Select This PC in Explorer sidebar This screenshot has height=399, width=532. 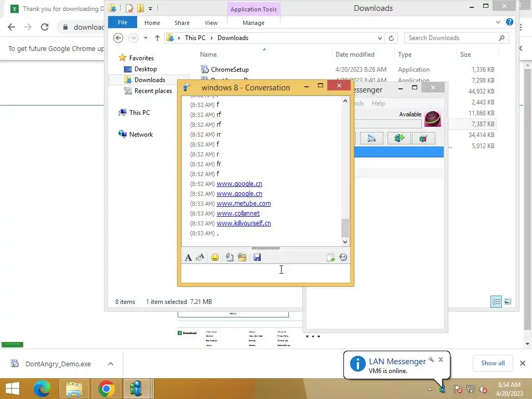pos(139,113)
